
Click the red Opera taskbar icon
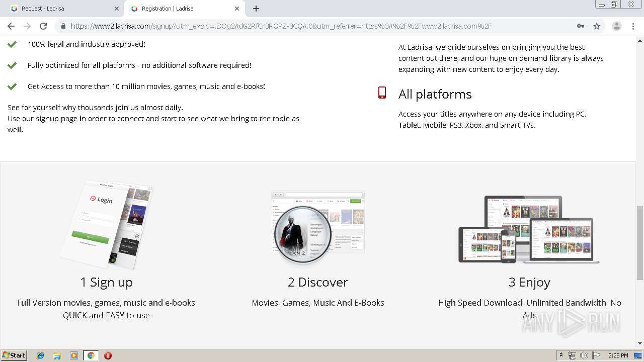tap(108, 355)
